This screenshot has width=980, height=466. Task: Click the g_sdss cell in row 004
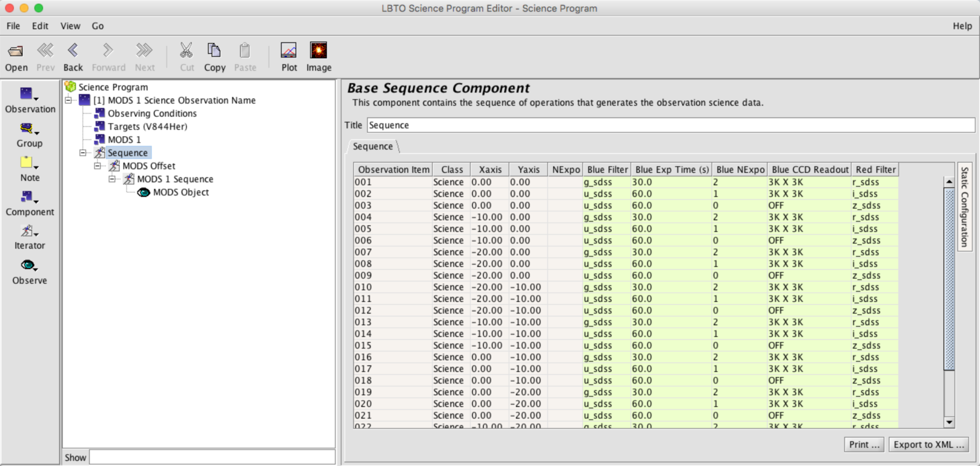point(606,217)
